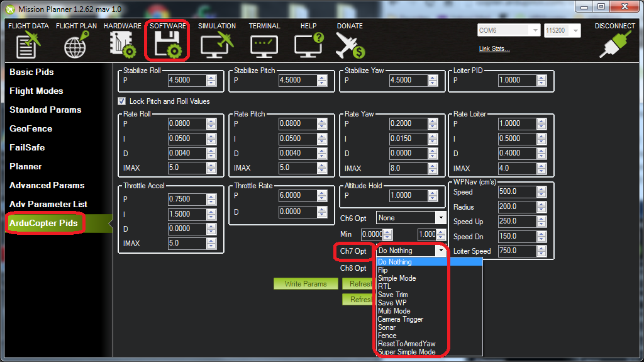Click Stabilize Yaw P value field

point(408,80)
